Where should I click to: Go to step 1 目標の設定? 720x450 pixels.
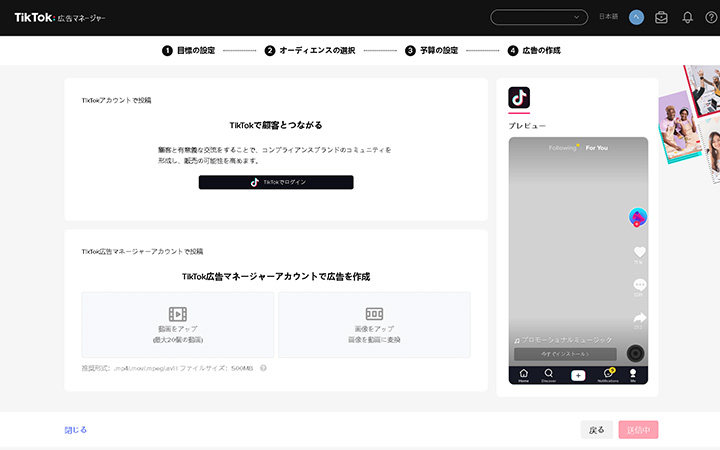tap(188, 51)
